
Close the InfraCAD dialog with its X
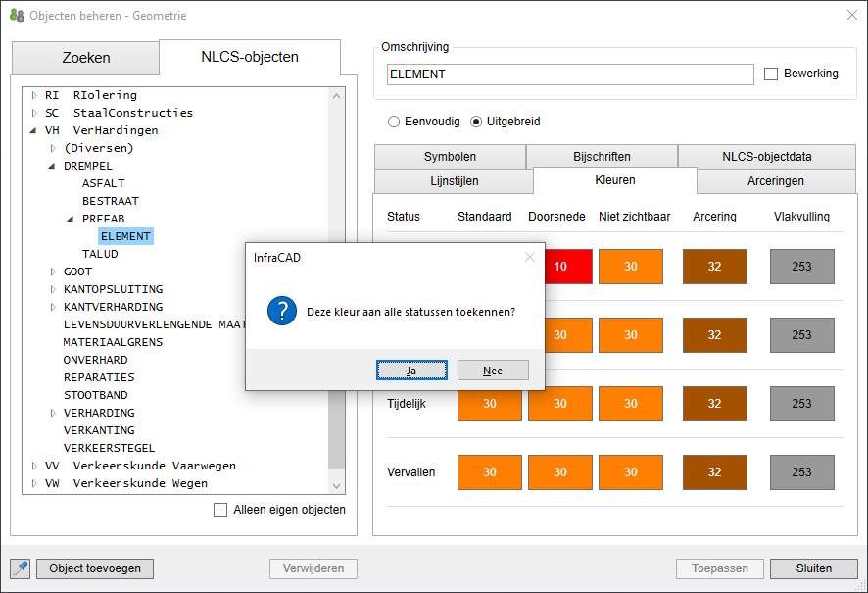point(530,257)
